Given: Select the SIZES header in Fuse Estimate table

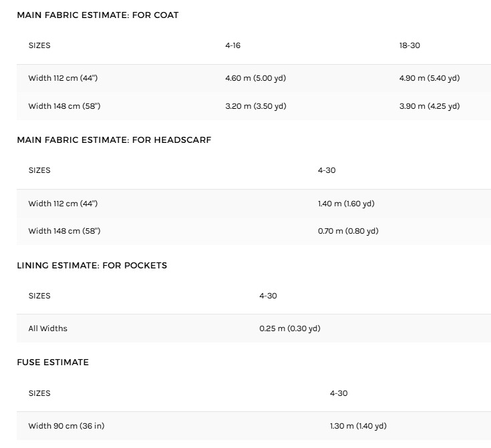Looking at the screenshot, I should pyautogui.click(x=39, y=393).
